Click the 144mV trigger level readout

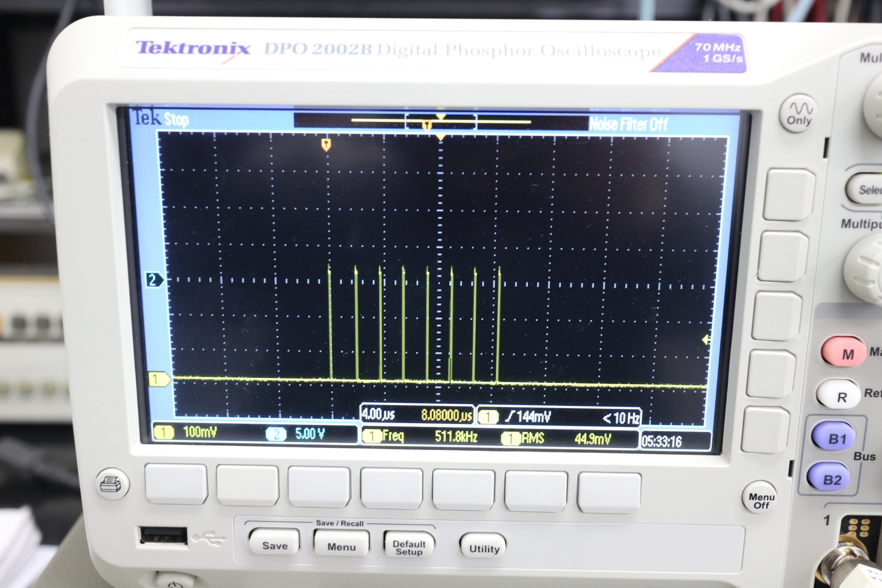pyautogui.click(x=532, y=417)
